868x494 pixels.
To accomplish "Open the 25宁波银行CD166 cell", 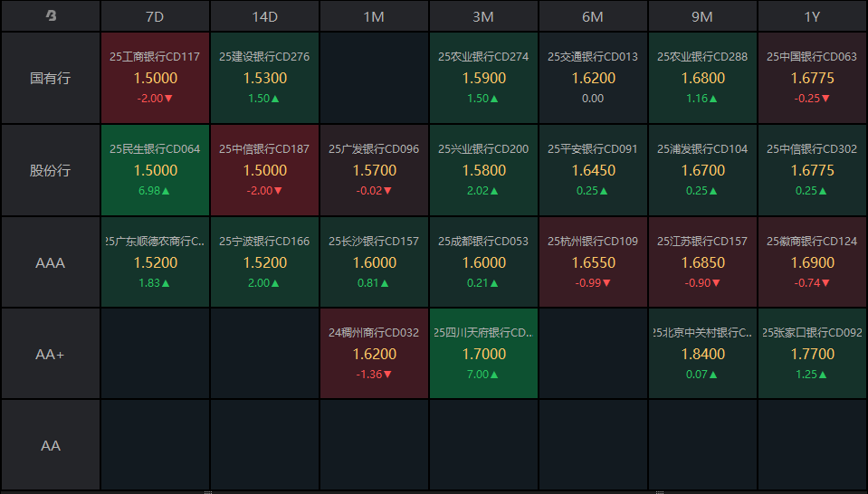I will pyautogui.click(x=264, y=262).
